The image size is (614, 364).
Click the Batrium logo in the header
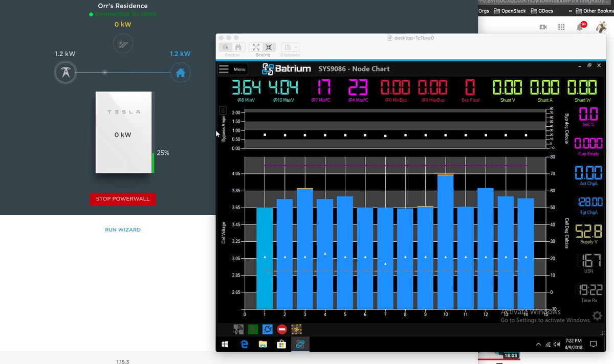tap(286, 69)
